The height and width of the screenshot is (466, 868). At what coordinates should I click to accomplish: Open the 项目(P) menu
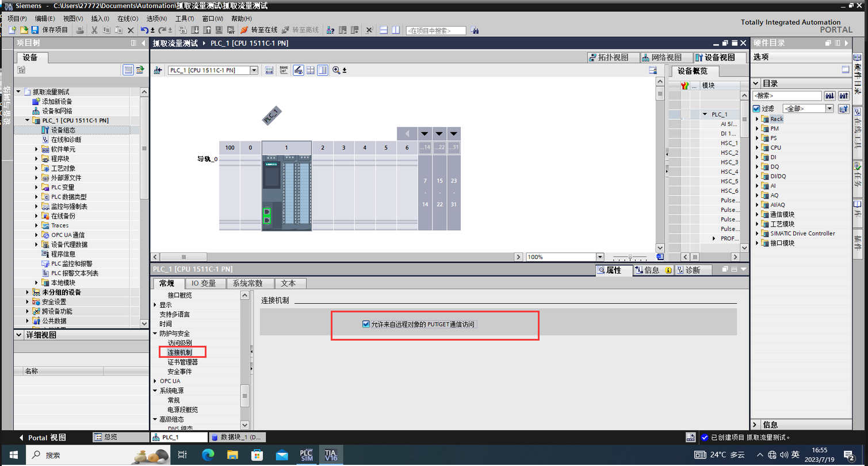click(x=17, y=18)
